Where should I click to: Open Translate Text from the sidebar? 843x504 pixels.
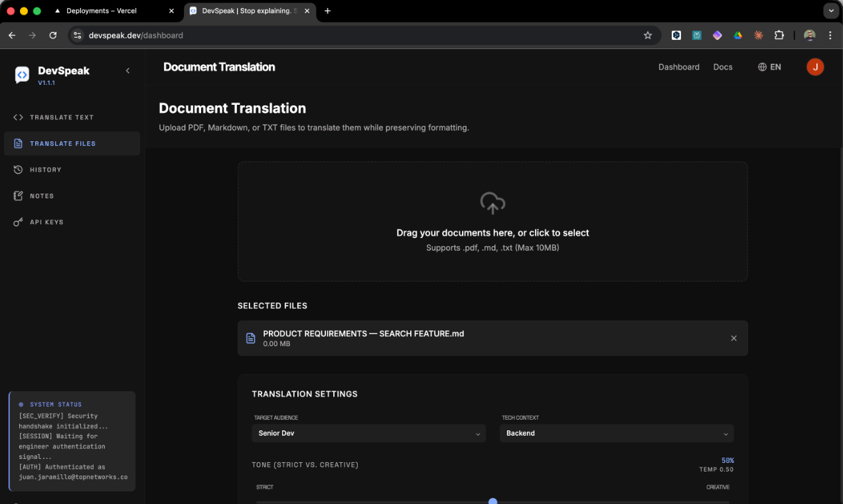point(72,117)
